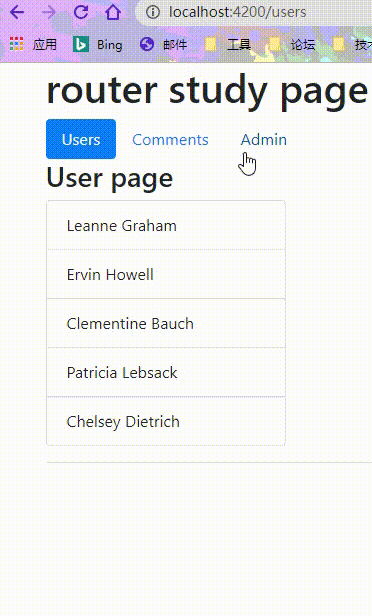Image resolution: width=372 pixels, height=616 pixels.
Task: Open the 工具 bookmark folder
Action: pyautogui.click(x=228, y=44)
